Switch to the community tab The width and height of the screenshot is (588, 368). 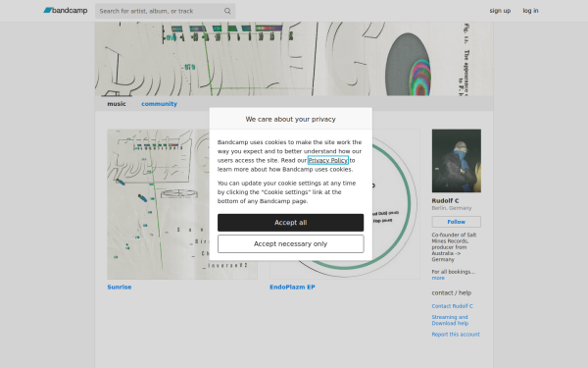[159, 104]
